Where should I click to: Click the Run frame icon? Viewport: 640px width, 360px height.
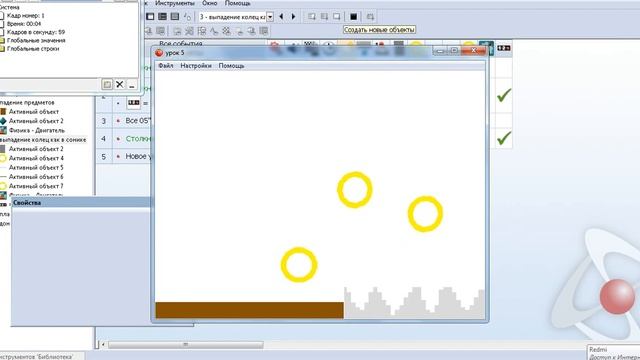point(336,17)
